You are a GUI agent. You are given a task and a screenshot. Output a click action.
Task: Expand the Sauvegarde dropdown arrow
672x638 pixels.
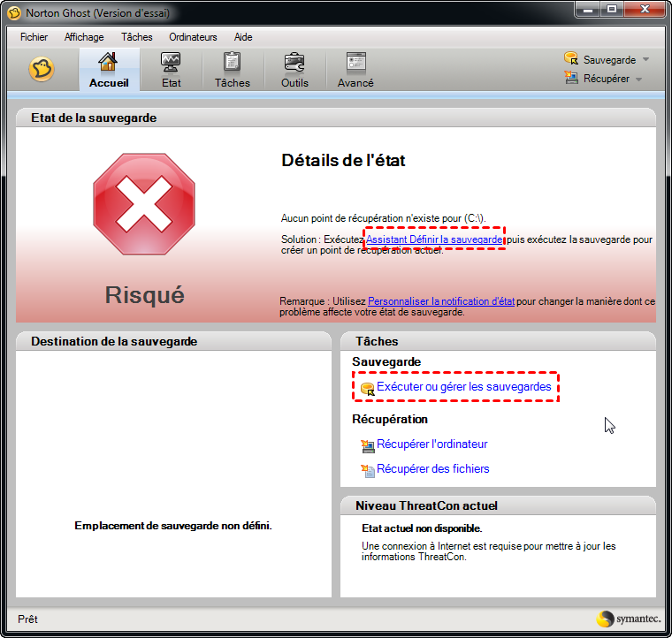[645, 59]
